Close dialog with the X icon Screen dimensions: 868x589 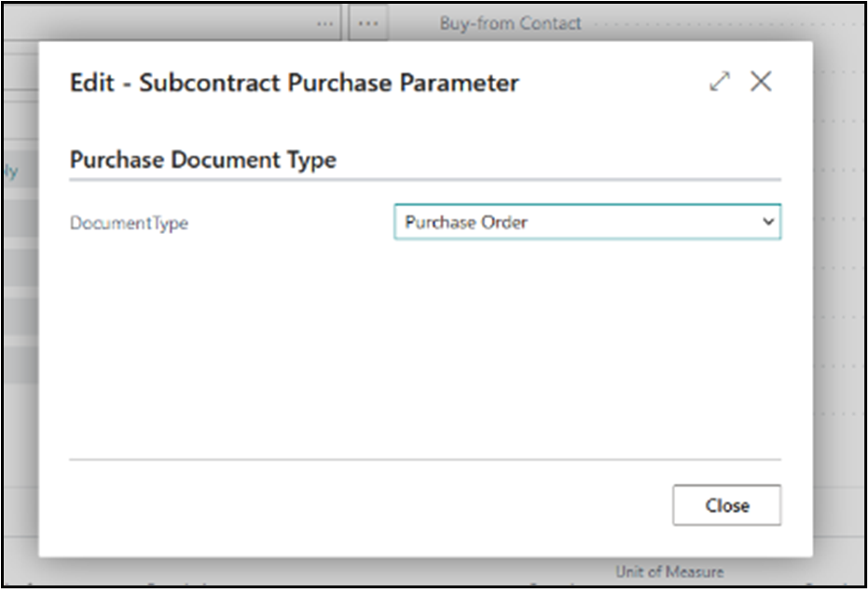pos(761,82)
